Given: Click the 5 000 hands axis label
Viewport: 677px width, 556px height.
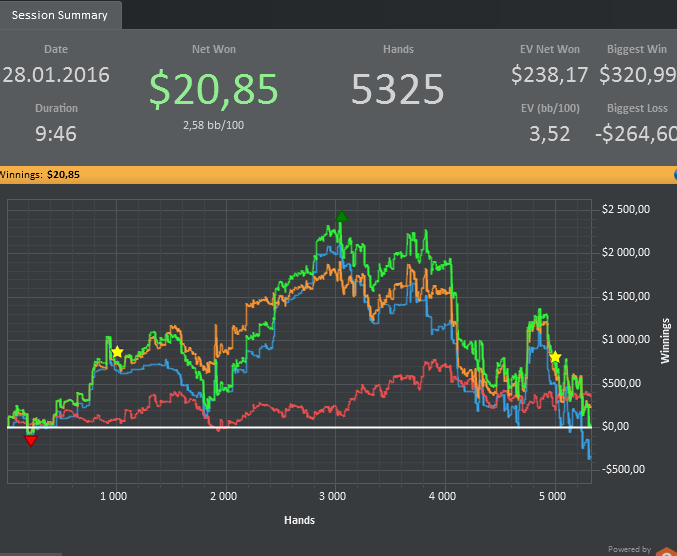Looking at the screenshot, I should point(552,496).
